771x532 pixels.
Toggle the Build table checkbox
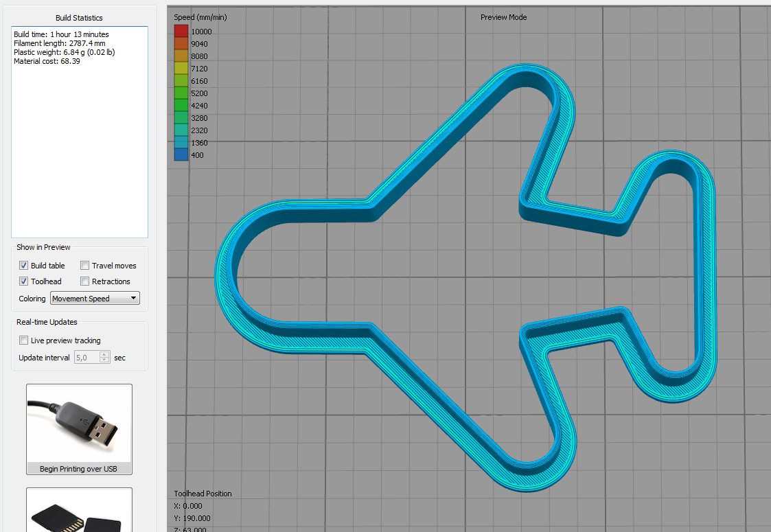tap(24, 266)
